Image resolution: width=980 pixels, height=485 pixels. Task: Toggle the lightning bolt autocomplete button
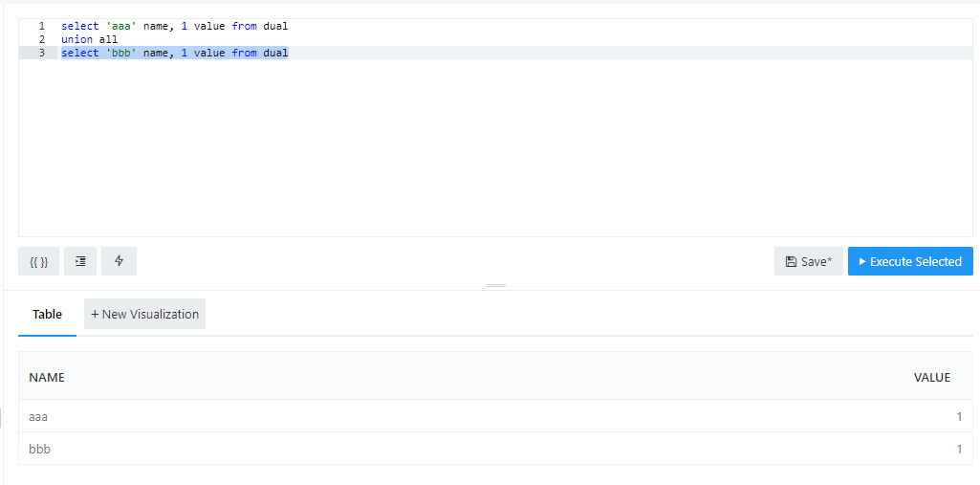(119, 261)
